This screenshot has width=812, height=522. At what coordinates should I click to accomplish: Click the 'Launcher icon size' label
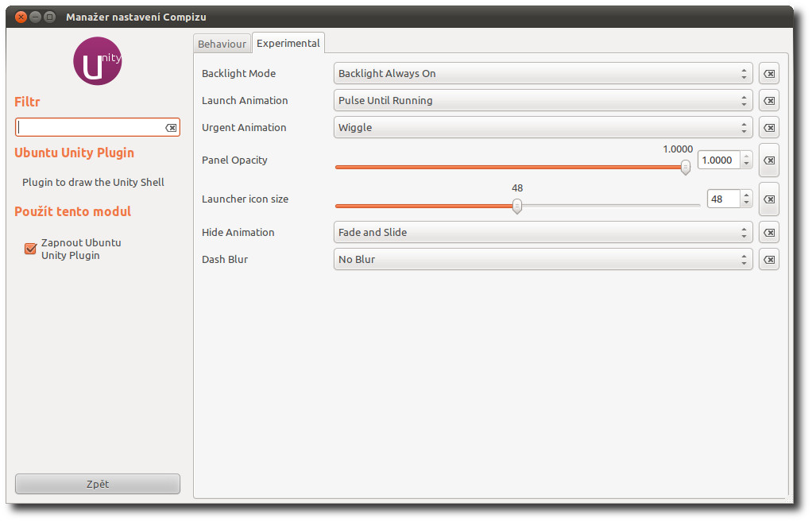click(245, 199)
